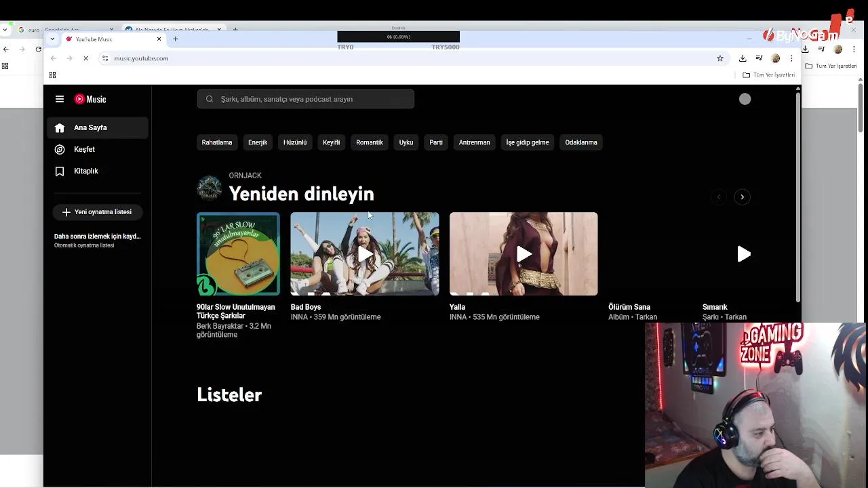This screenshot has width=868, height=488.
Task: Click the music.youtube.com address bar
Action: click(x=412, y=58)
